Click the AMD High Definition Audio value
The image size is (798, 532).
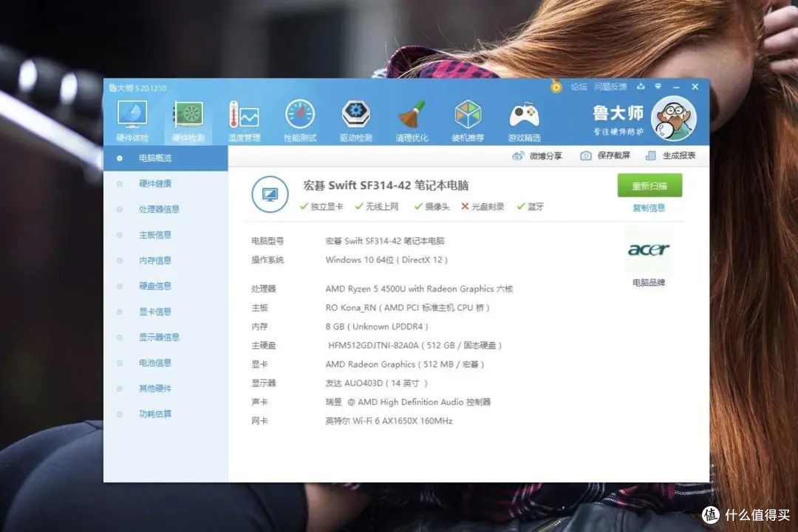tap(408, 402)
